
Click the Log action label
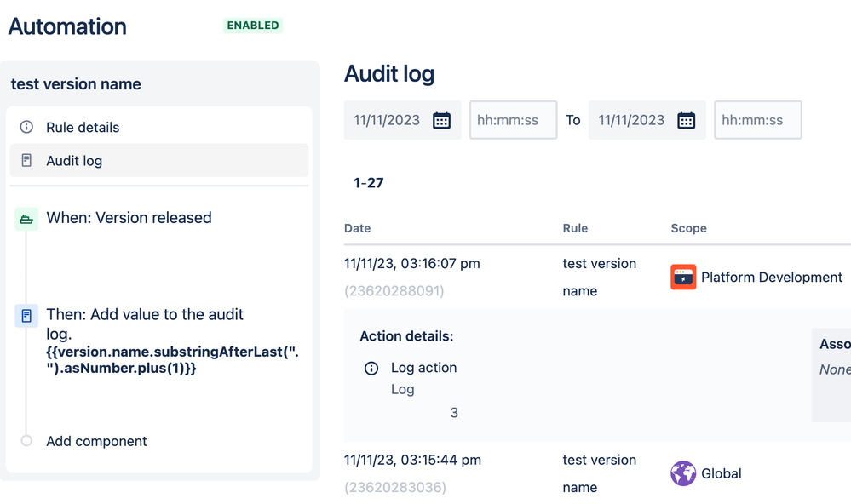point(424,368)
